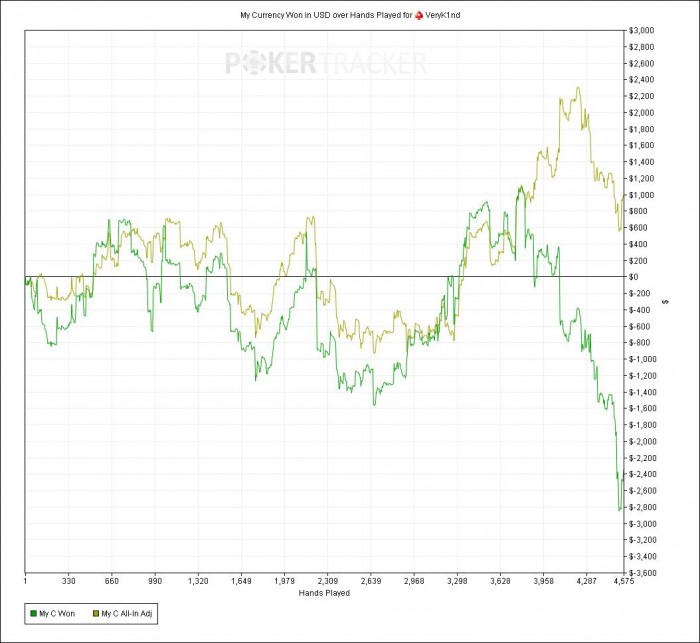Screen dimensions: 700x643
Task: Click the green My C Won legend swatch
Action: 33,614
